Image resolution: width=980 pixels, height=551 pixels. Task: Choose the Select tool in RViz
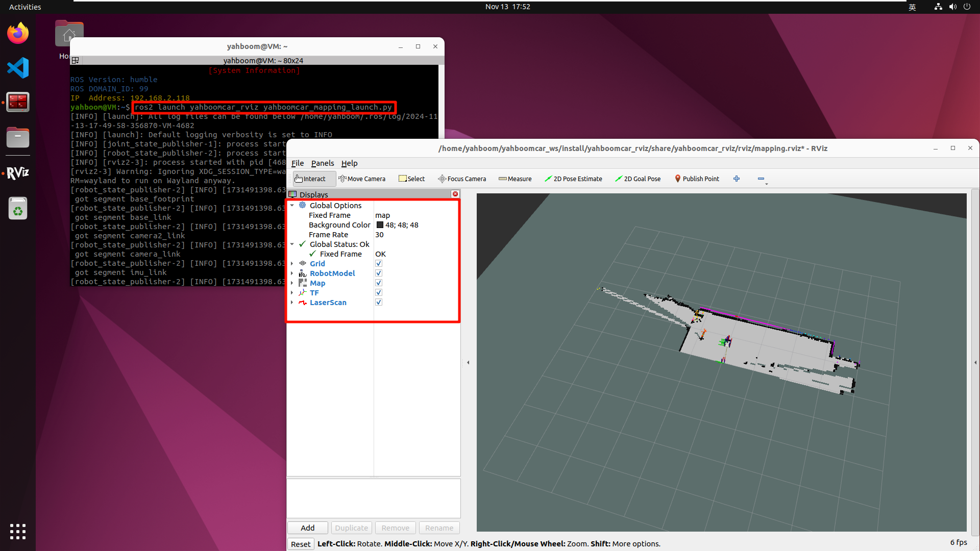click(411, 179)
